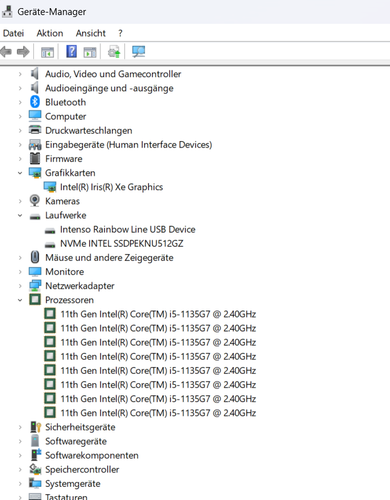Click the Forward arrow toolbar icon
The width and height of the screenshot is (390, 500).
pos(23,52)
